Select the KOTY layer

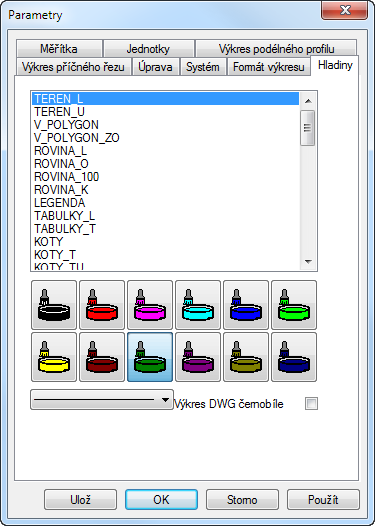(x=165, y=242)
